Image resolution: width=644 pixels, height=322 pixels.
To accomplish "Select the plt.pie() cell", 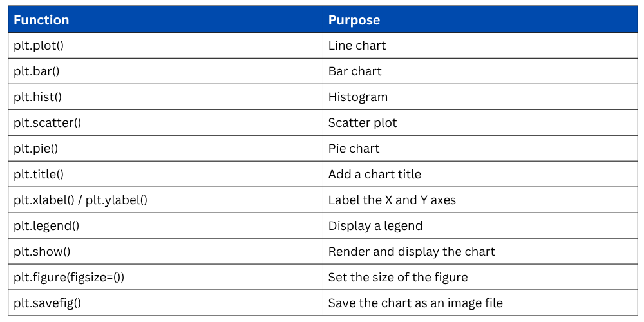I will point(36,149).
